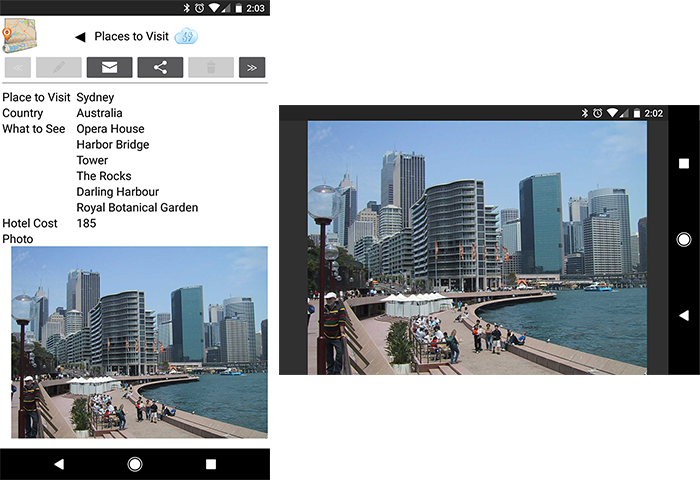Tap the cloud sync icon
This screenshot has width=700, height=480.
(186, 37)
